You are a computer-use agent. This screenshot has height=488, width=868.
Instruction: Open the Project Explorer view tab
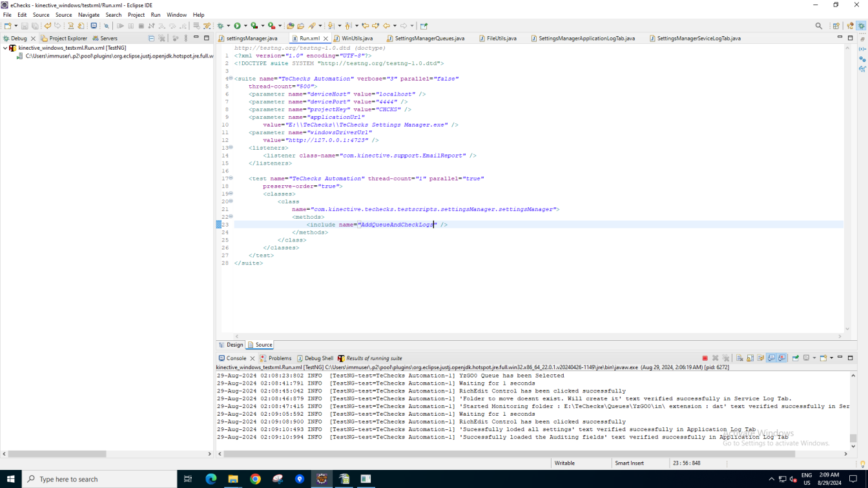coord(65,39)
